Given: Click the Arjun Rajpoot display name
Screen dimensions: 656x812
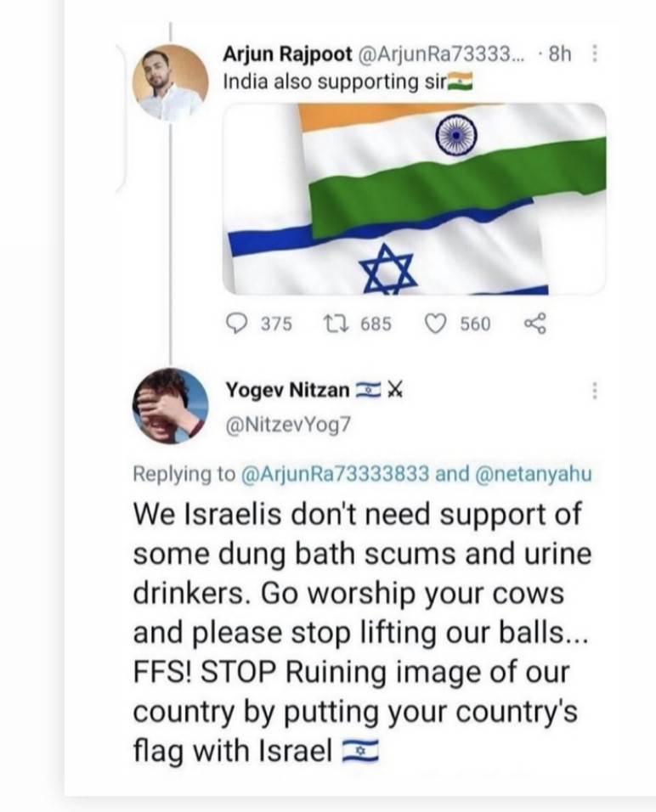Looking at the screenshot, I should click(286, 54).
